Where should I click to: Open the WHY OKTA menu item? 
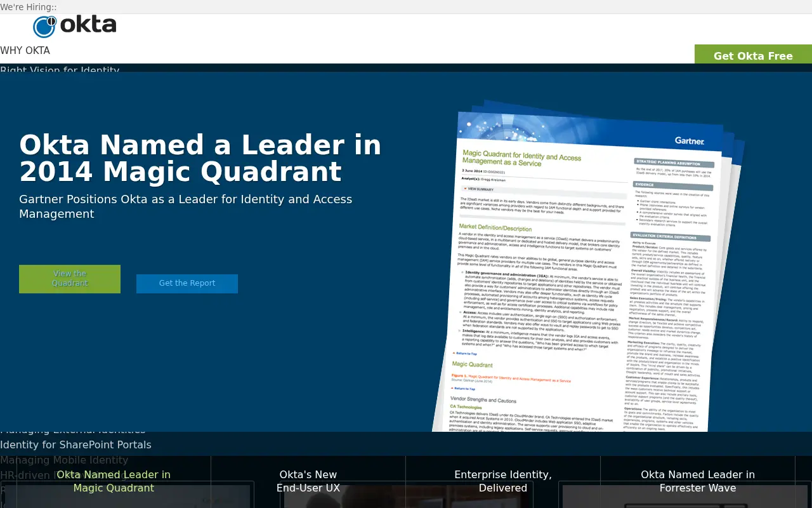click(x=25, y=51)
